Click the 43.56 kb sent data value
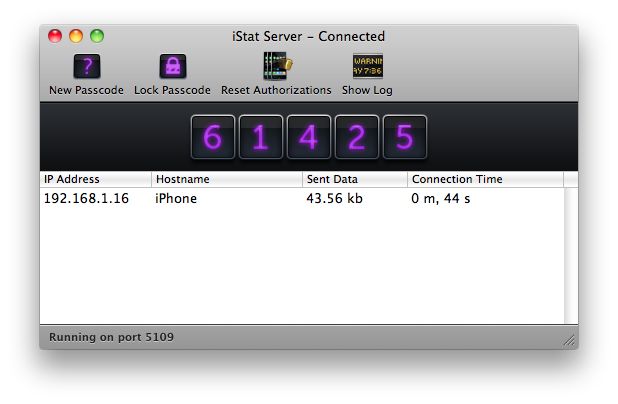618x404 pixels. (x=334, y=198)
